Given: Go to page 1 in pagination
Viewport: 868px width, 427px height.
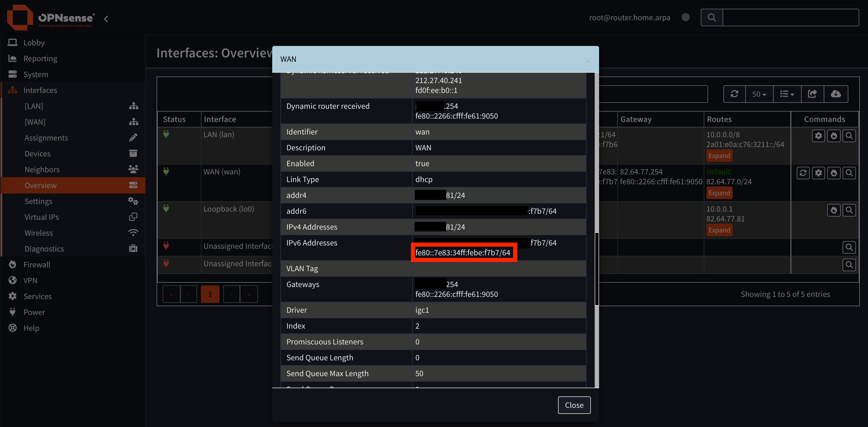Looking at the screenshot, I should click(x=210, y=294).
